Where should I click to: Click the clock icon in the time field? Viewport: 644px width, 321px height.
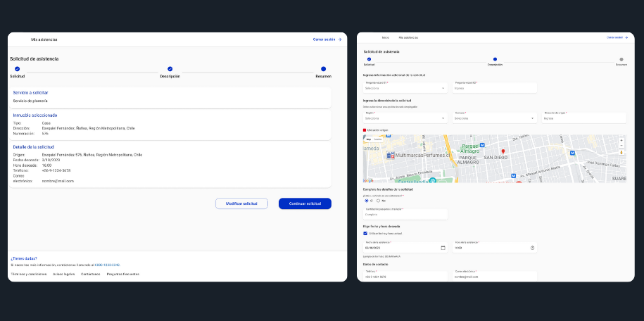click(x=532, y=248)
